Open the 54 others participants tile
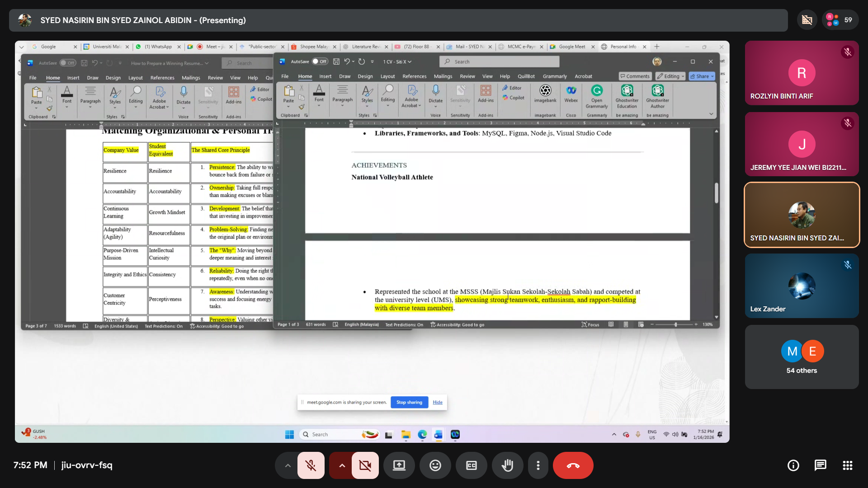The height and width of the screenshot is (488, 868). (802, 357)
